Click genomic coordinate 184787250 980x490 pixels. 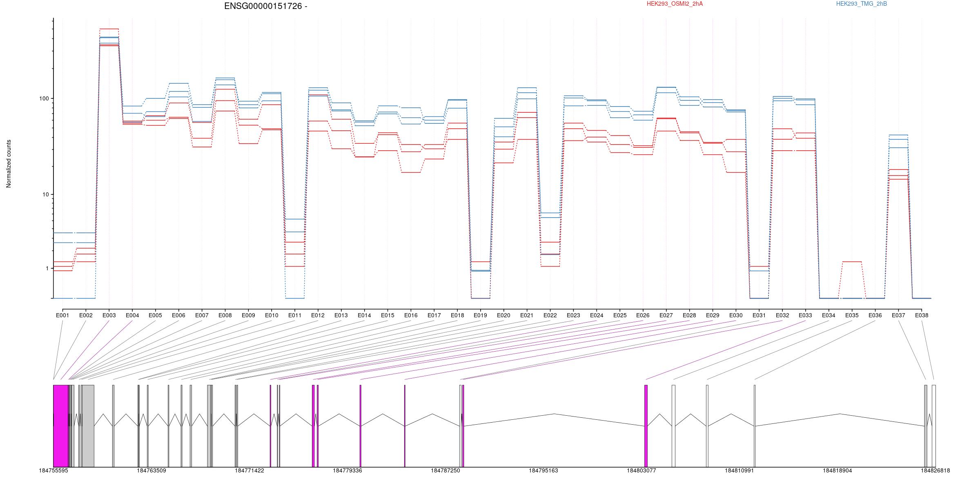(445, 470)
